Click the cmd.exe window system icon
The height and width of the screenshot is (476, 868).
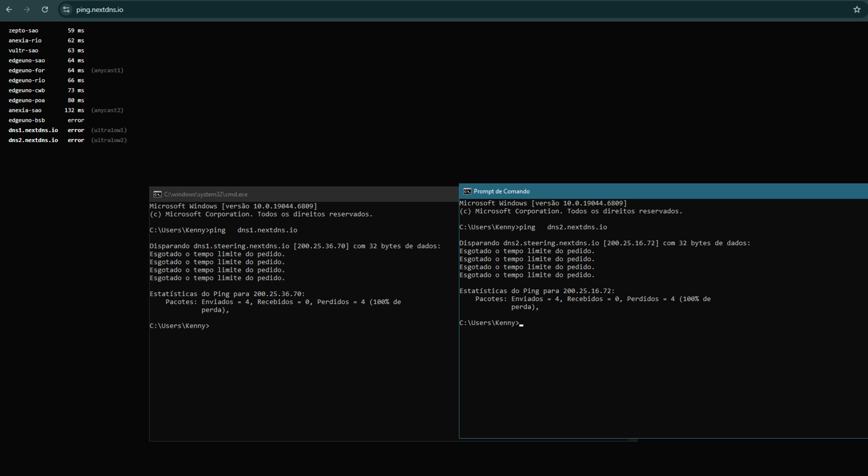coord(157,194)
